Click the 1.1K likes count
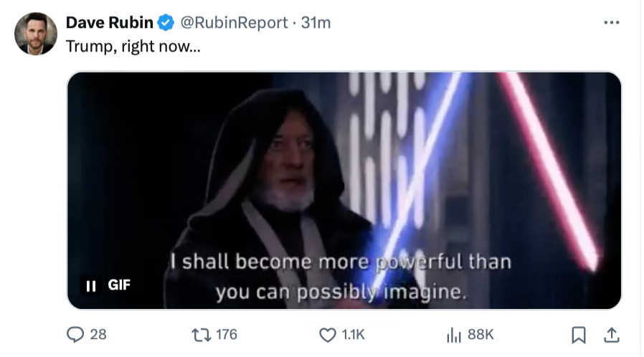The image size is (644, 357). (x=354, y=335)
